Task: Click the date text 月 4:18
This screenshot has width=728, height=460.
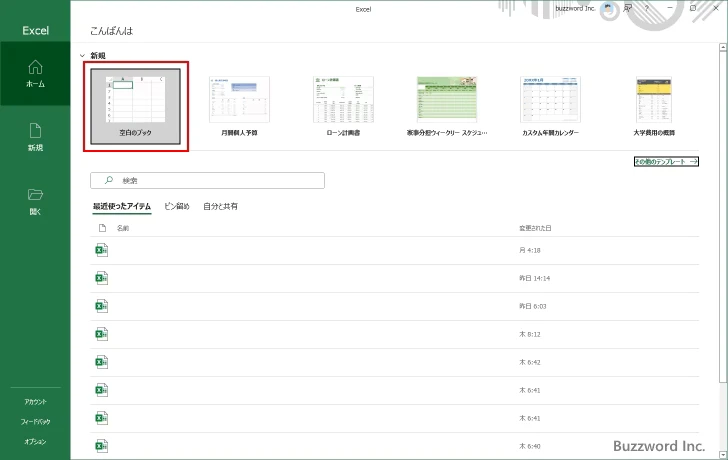Action: pos(530,251)
